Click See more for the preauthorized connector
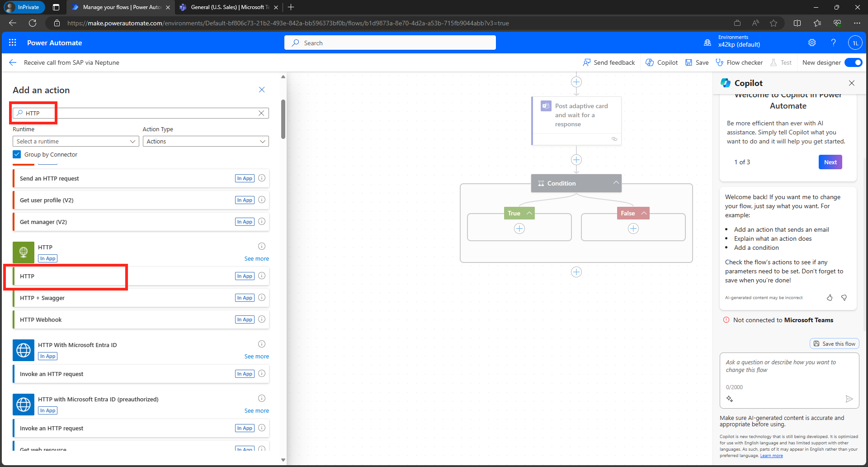 [256, 410]
